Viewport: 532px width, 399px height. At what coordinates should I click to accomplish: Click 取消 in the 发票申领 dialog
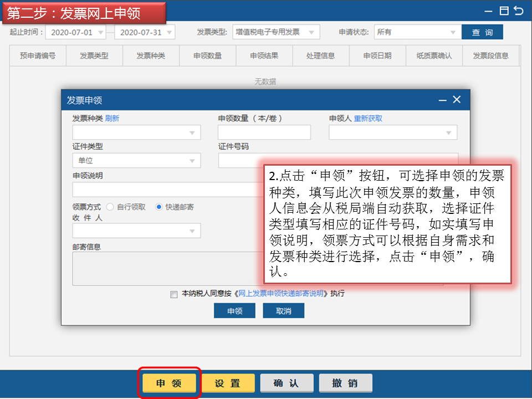point(283,311)
